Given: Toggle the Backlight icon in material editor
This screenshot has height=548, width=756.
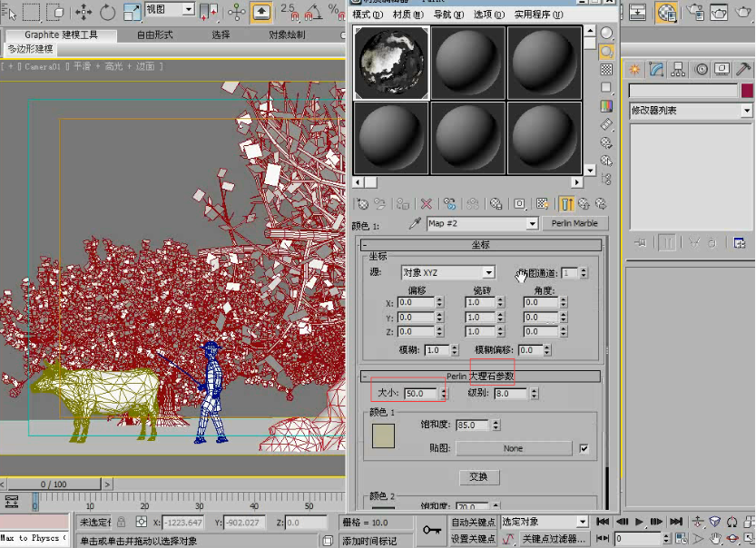Looking at the screenshot, I should click(x=606, y=51).
